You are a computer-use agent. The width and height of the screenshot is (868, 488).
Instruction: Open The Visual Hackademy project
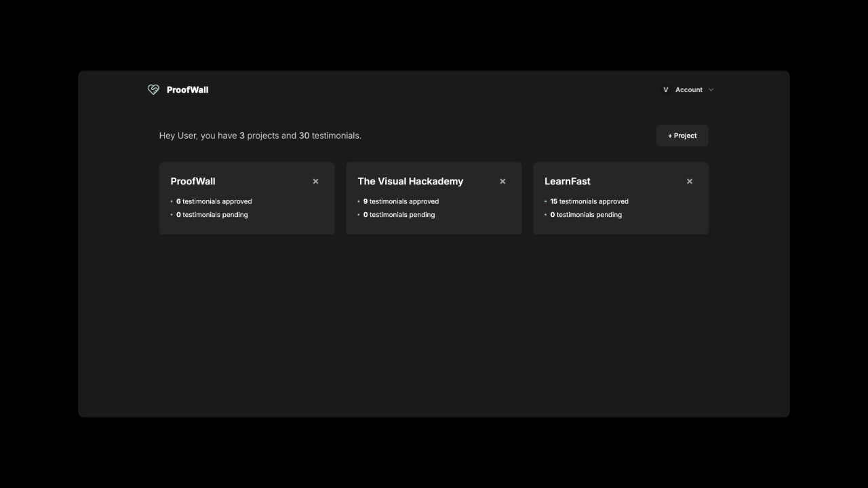click(410, 181)
